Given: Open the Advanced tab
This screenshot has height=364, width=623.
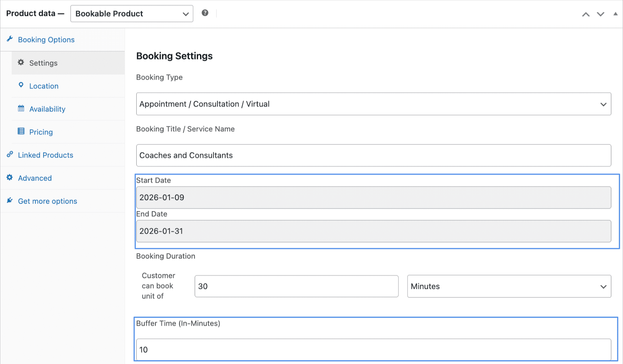Looking at the screenshot, I should [x=62, y=178].
